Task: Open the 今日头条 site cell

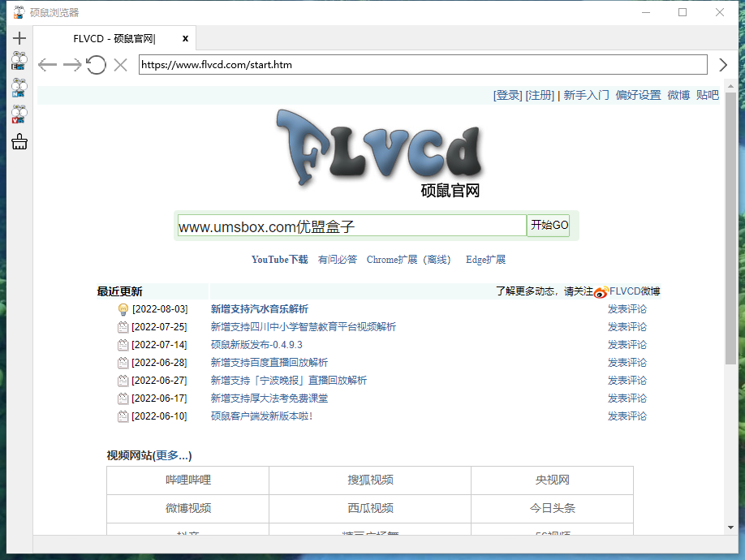Action: 552,509
